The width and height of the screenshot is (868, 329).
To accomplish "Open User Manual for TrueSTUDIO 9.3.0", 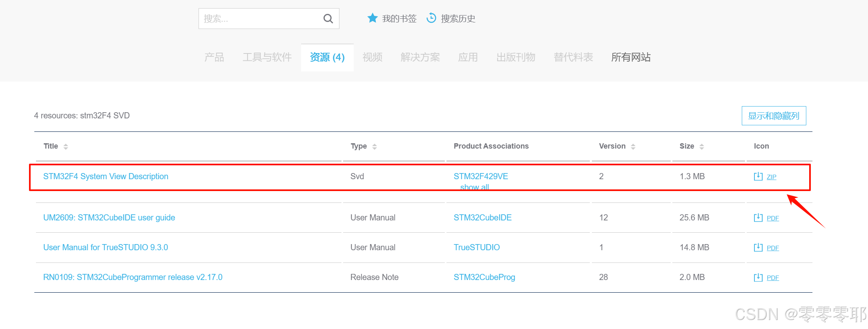I will click(105, 247).
